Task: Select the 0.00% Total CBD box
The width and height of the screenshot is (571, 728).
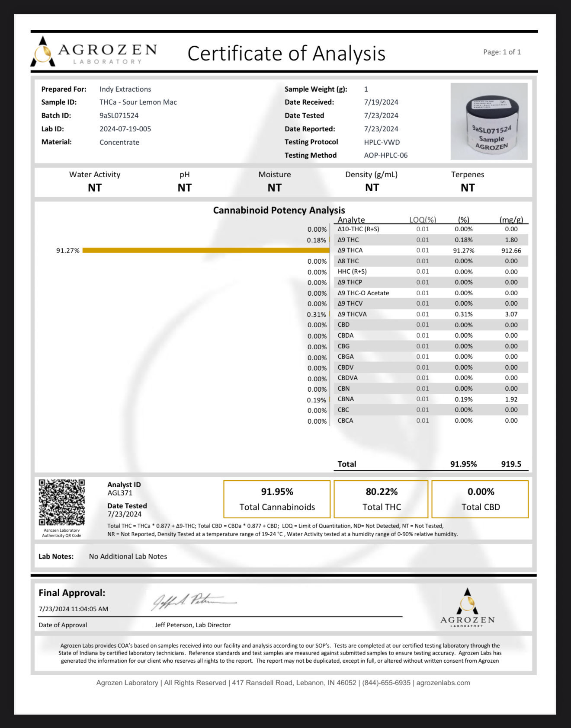Action: point(480,499)
